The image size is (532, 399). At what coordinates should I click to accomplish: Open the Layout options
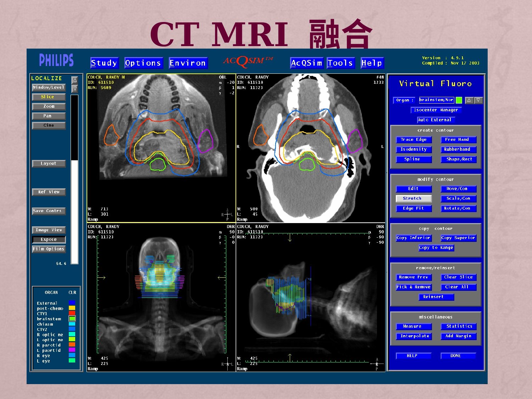(x=49, y=164)
